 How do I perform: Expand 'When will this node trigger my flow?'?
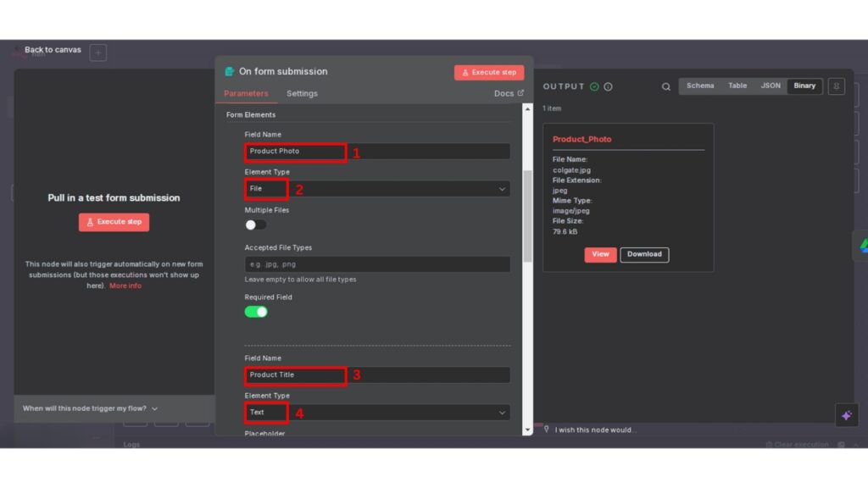pyautogui.click(x=90, y=408)
